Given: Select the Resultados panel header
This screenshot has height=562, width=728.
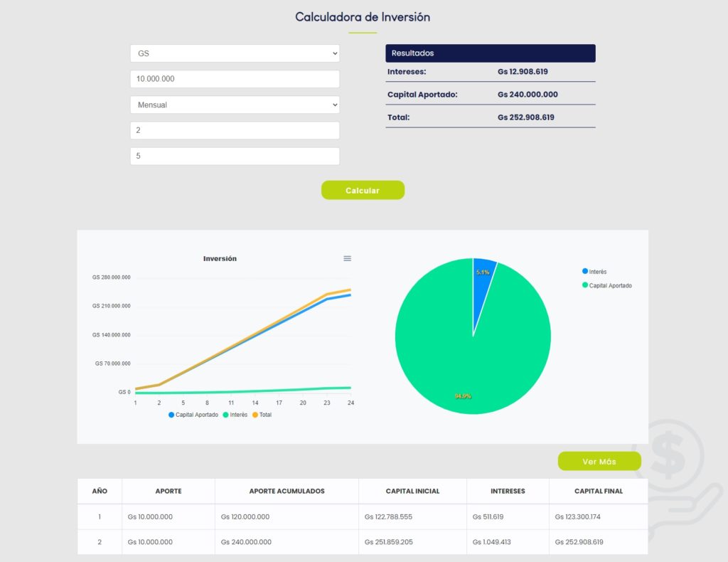Looking at the screenshot, I should (x=491, y=53).
